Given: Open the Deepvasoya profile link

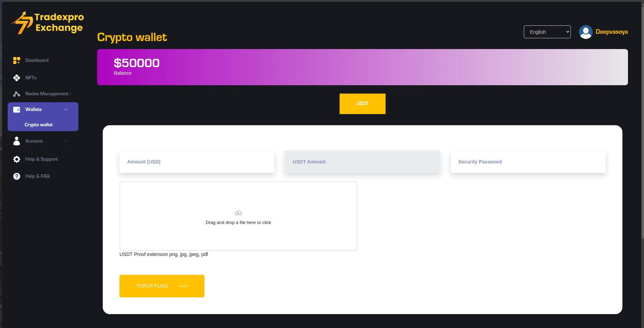Looking at the screenshot, I should pos(612,32).
